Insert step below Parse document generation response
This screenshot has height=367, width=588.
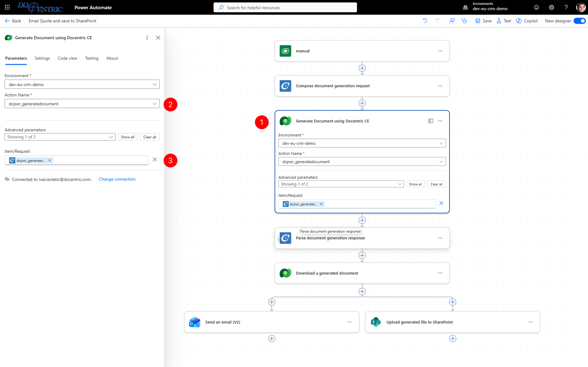click(362, 255)
